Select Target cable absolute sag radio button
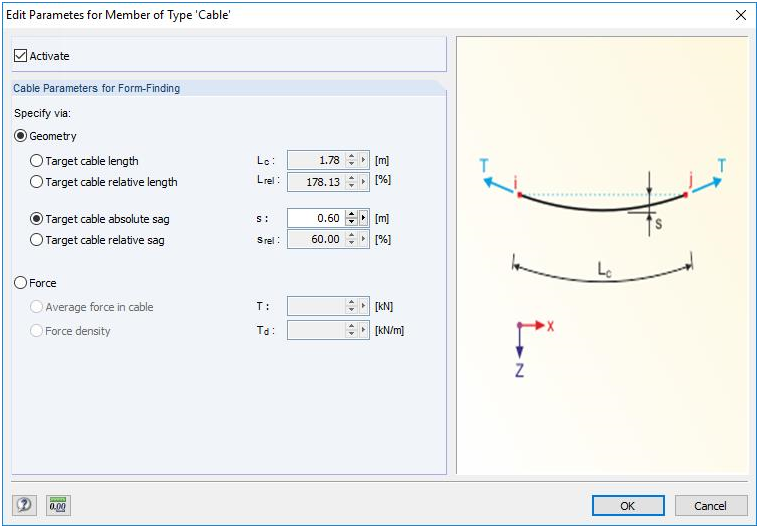This screenshot has height=528, width=760. [37, 218]
